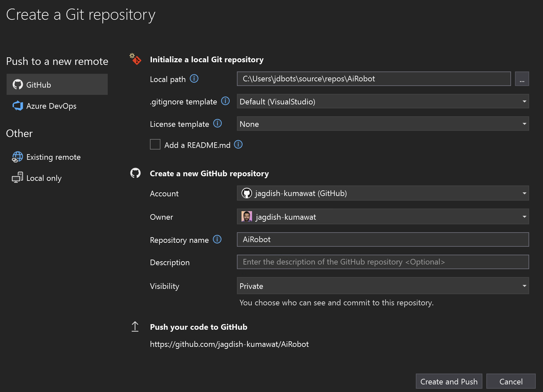Open the .gitignore template dropdown
543x392 pixels.
[524, 101]
